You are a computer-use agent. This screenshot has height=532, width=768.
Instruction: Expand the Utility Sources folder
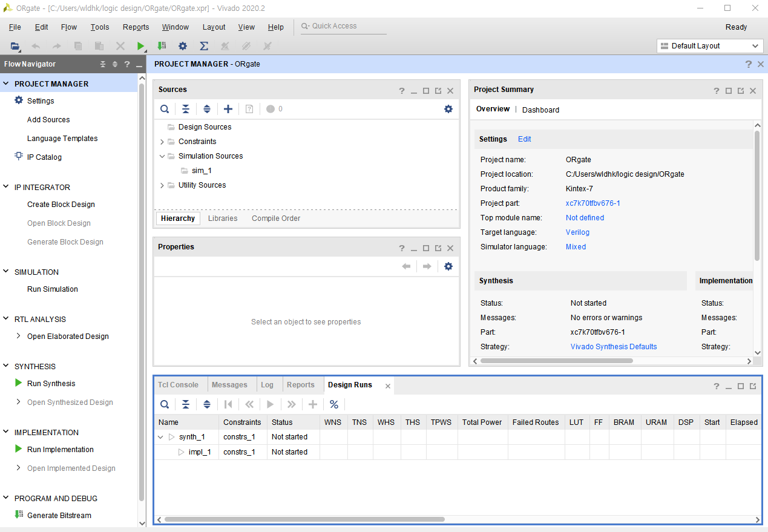162,185
